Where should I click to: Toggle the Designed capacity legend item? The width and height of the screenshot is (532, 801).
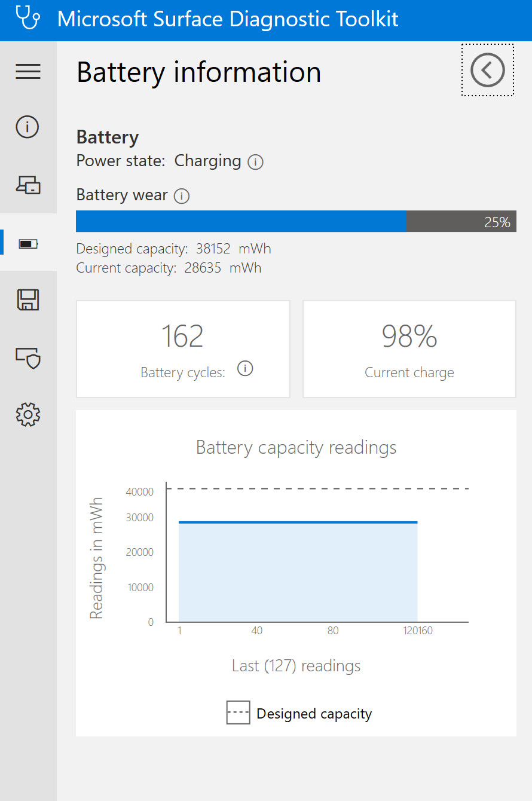coord(299,713)
